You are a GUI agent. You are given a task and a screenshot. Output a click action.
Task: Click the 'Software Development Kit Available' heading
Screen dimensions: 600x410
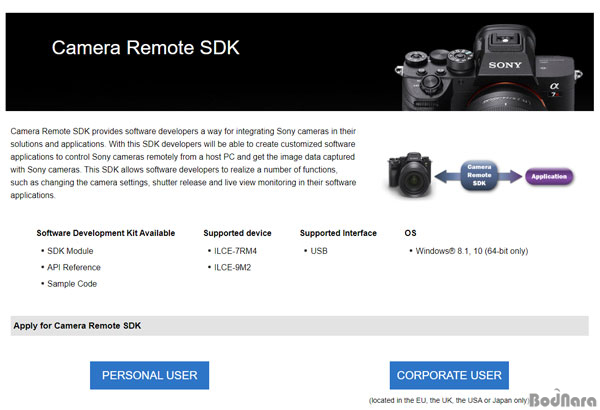click(x=106, y=233)
